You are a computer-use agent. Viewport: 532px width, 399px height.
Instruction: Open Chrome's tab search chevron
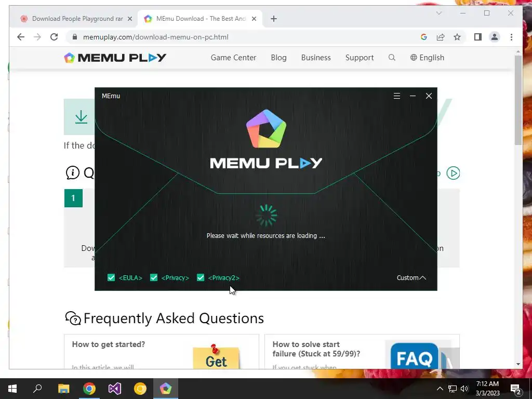click(x=438, y=13)
